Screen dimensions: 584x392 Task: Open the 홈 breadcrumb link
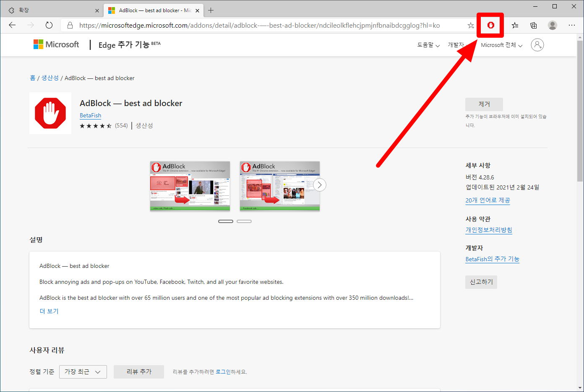tap(33, 78)
